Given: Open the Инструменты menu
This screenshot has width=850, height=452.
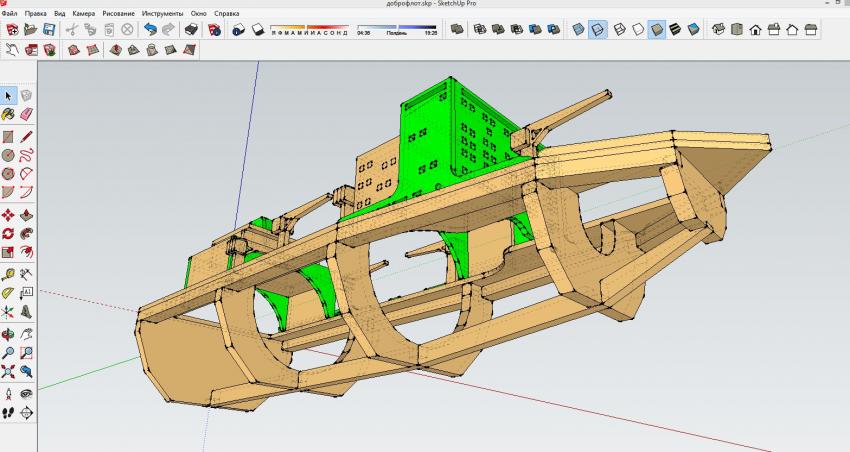Looking at the screenshot, I should [x=162, y=14].
